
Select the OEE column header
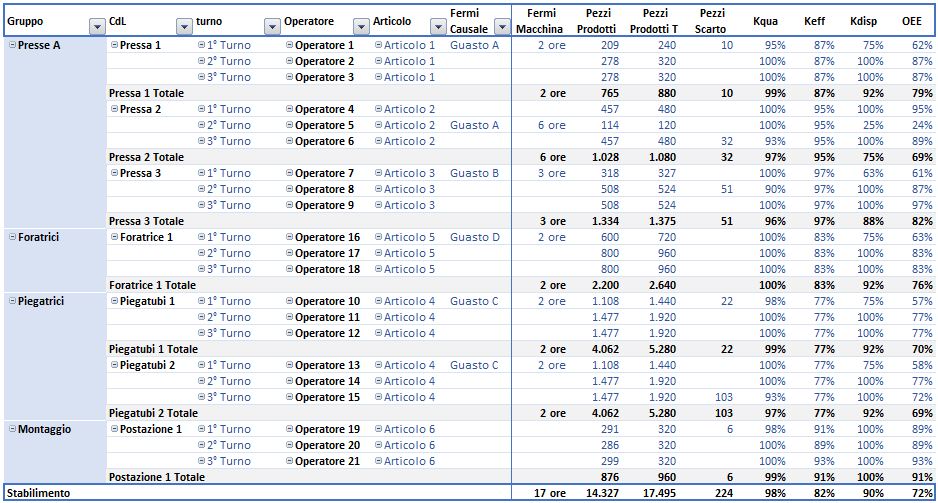[911, 20]
